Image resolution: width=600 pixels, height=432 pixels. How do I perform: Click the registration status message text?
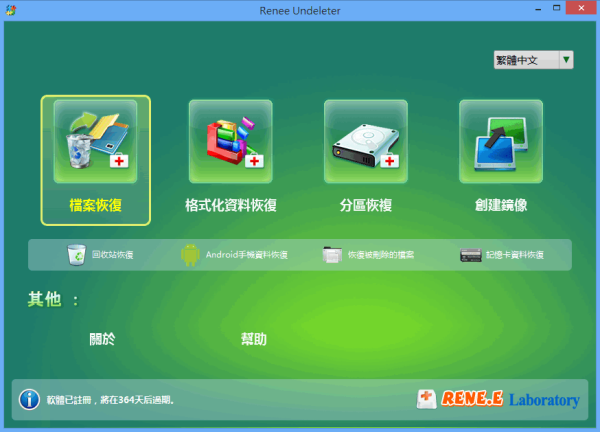pyautogui.click(x=111, y=400)
